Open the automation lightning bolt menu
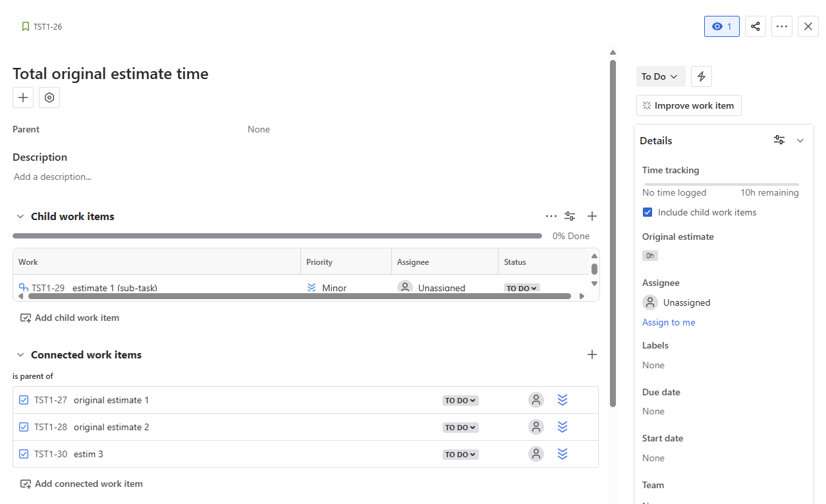 point(702,76)
